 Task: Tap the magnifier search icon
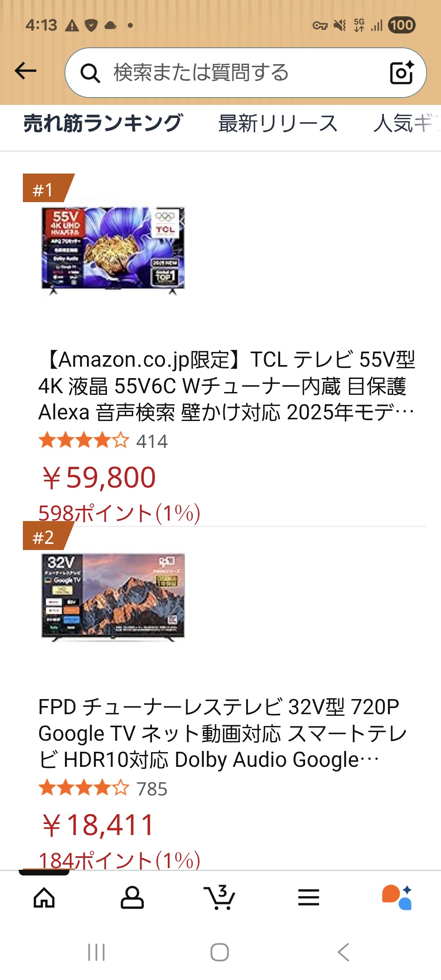90,73
